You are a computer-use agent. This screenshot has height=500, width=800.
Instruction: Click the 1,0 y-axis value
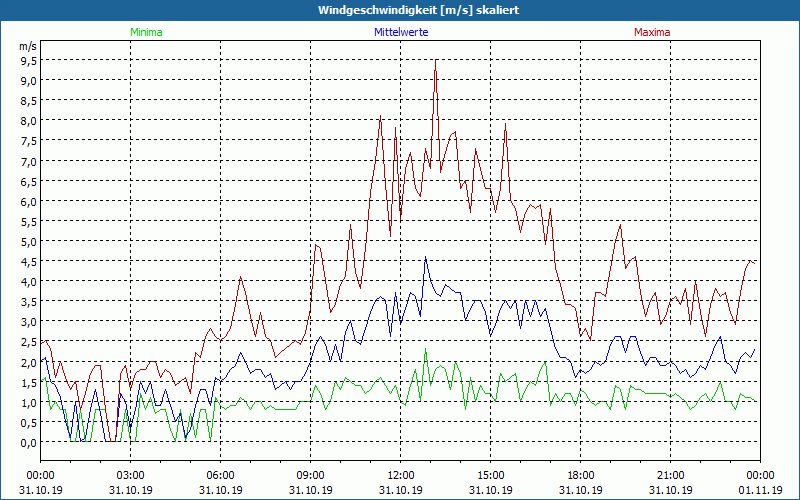point(29,402)
